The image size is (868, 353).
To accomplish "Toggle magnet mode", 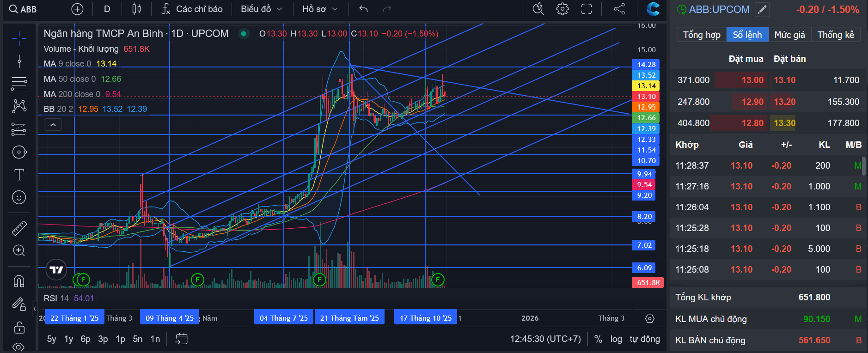I will pyautogui.click(x=19, y=281).
